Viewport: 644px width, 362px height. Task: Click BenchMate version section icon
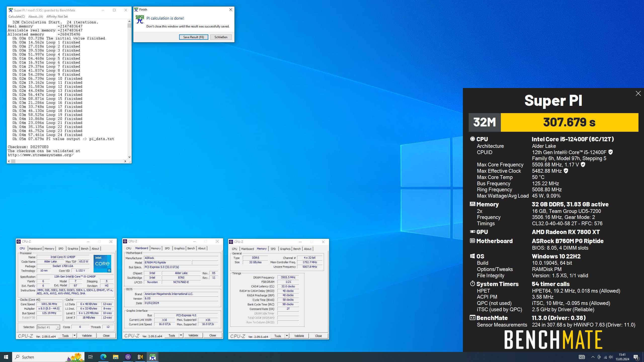coord(472,318)
